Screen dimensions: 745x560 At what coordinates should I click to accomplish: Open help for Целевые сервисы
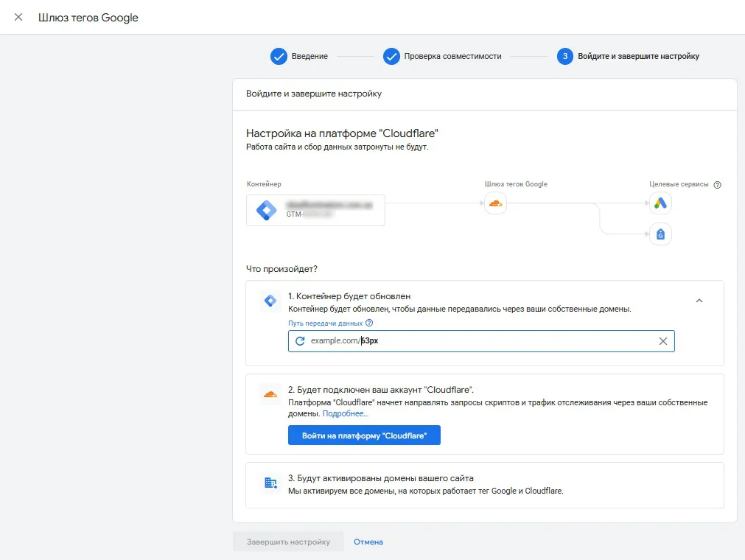point(718,185)
